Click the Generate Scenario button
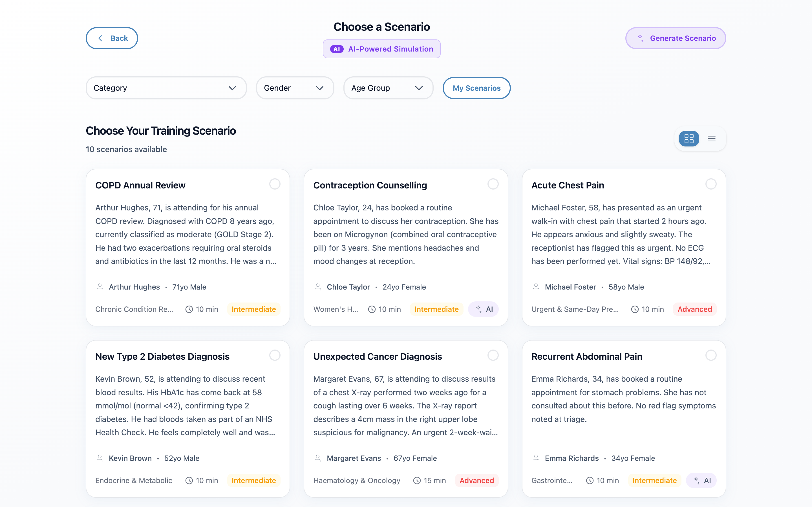Screen dimensions: 812x507 click(x=676, y=38)
